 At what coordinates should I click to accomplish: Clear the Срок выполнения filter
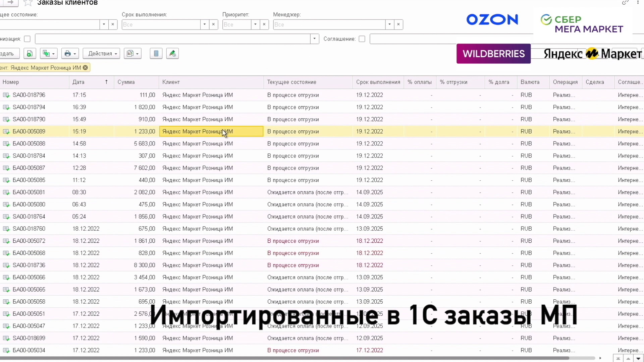pyautogui.click(x=213, y=24)
